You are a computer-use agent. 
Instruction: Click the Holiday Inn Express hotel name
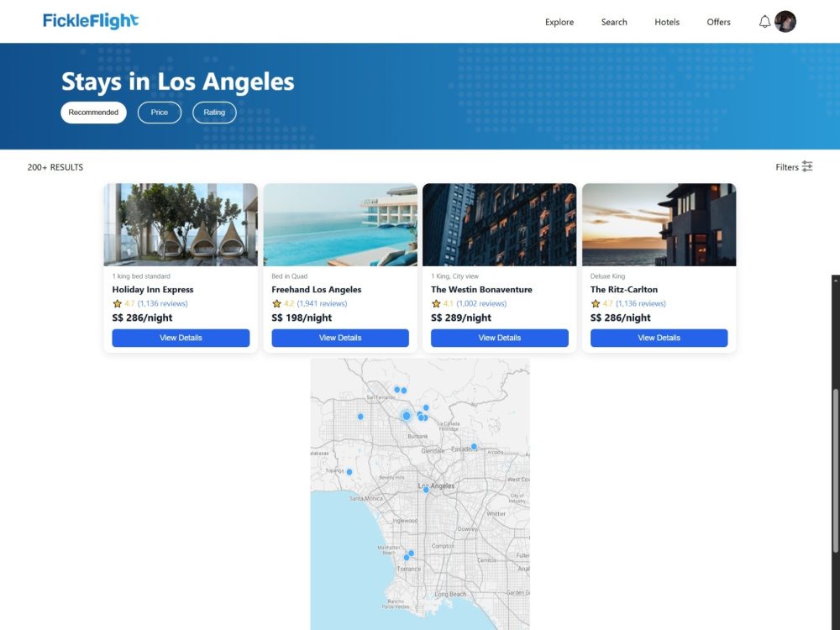tap(153, 290)
